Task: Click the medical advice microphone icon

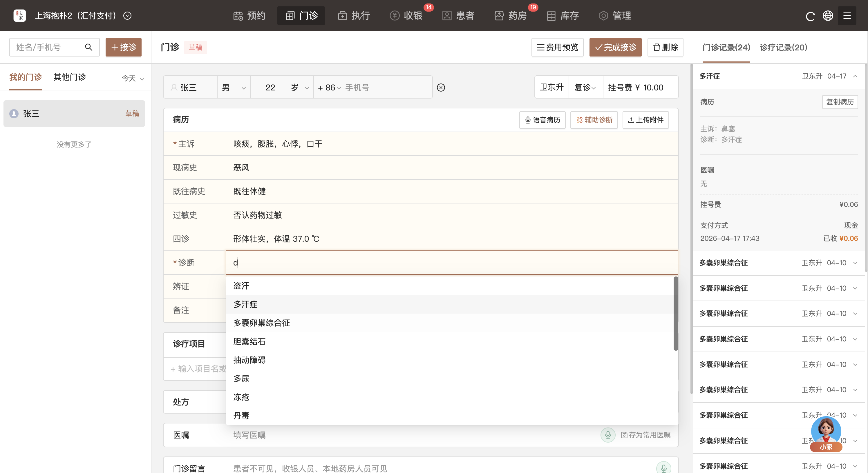Action: [608, 435]
